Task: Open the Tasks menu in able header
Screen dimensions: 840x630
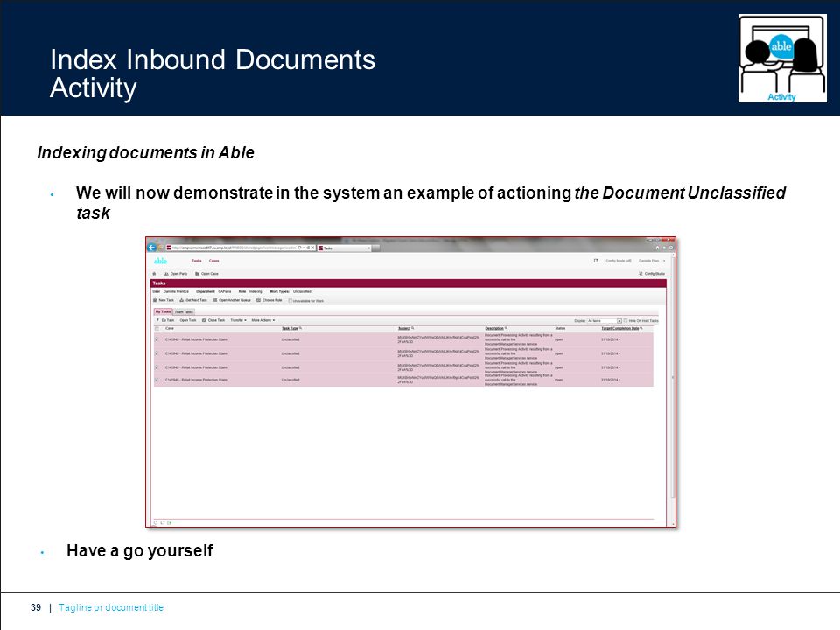Action: coord(197,261)
